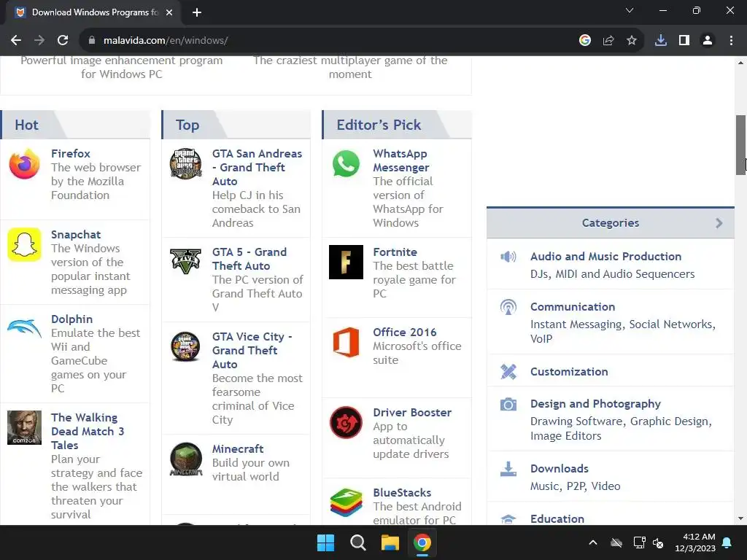This screenshot has width=747, height=560.
Task: Open the Categories header link
Action: 611,223
